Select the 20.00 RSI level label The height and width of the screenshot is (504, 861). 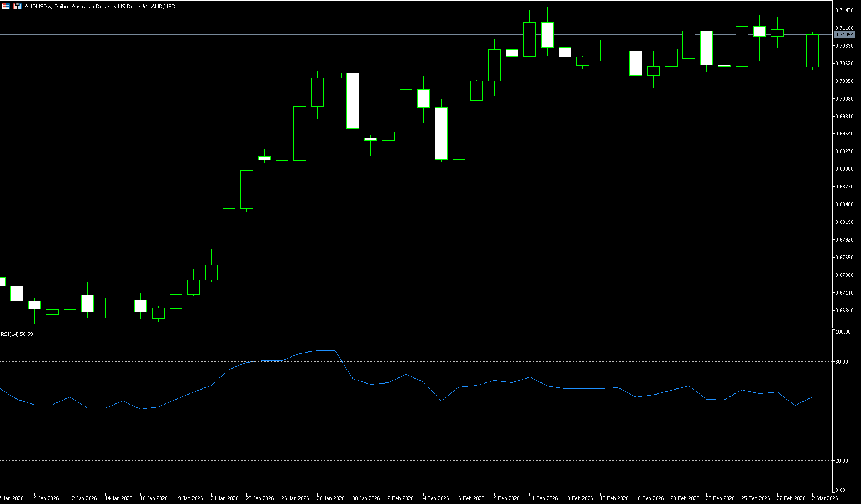pyautogui.click(x=842, y=461)
